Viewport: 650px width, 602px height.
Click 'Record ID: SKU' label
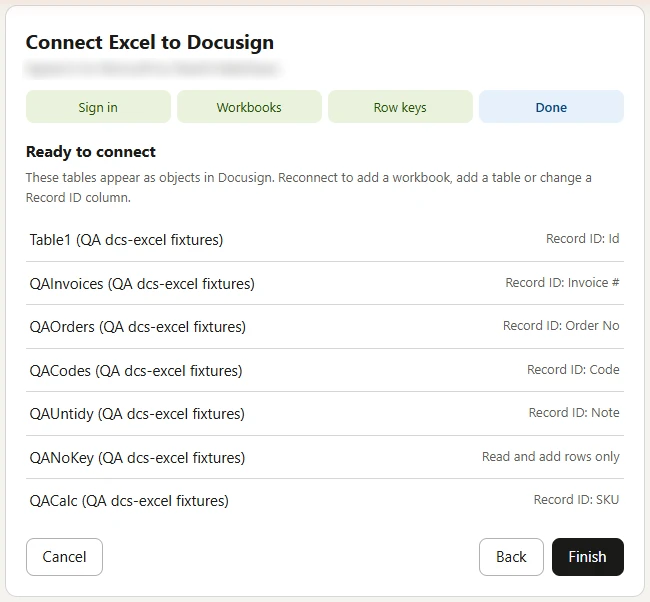(x=576, y=500)
